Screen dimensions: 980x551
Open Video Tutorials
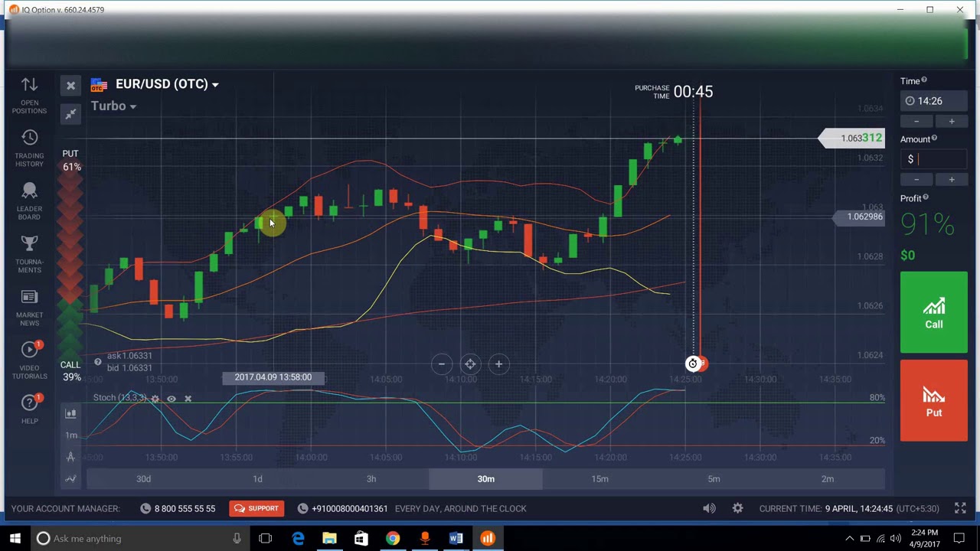pyautogui.click(x=29, y=360)
